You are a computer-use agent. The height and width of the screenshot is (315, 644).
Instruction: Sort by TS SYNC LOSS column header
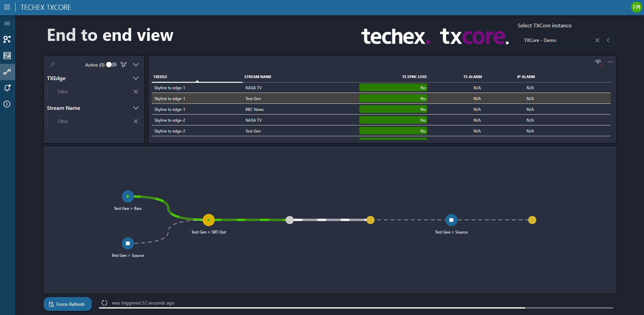tap(414, 77)
